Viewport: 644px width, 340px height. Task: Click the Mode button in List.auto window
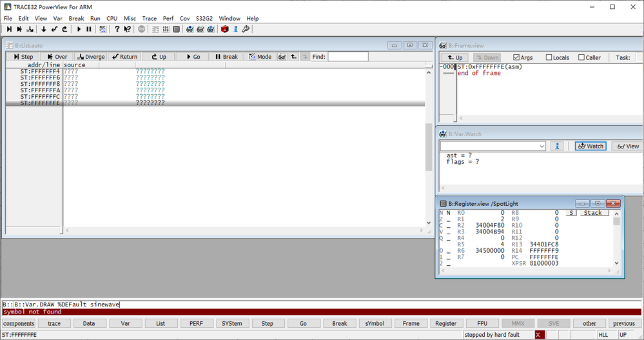260,57
